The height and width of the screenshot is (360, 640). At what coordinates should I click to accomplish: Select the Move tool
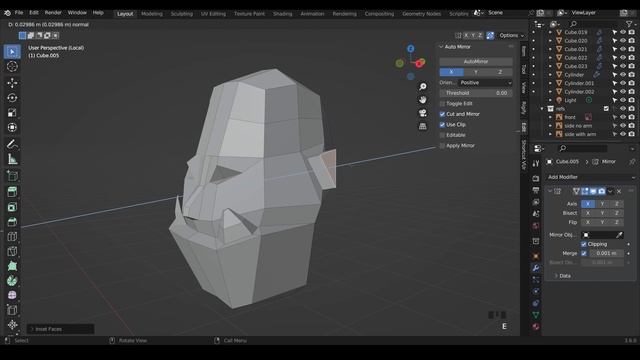[12, 83]
